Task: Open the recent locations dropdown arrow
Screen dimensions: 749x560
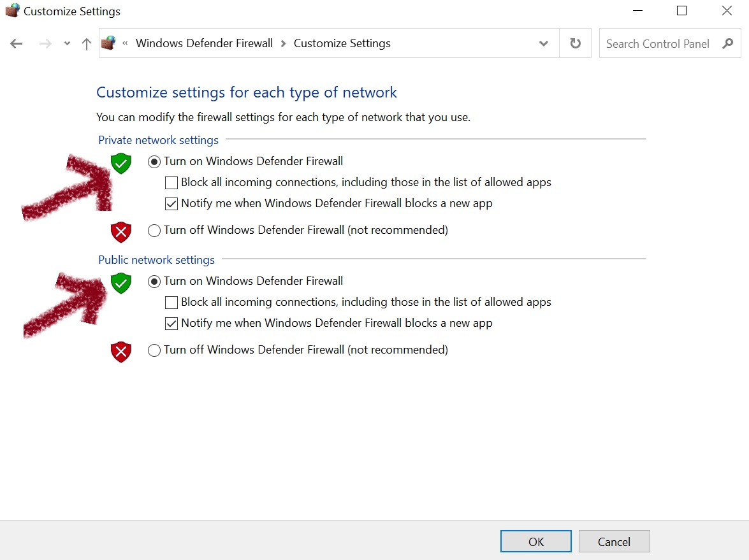Action: click(x=67, y=44)
